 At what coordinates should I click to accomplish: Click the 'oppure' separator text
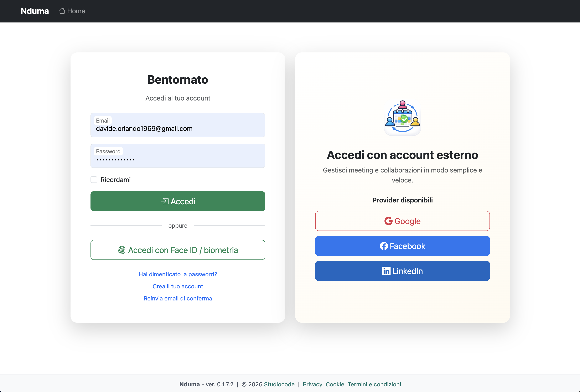point(178,226)
